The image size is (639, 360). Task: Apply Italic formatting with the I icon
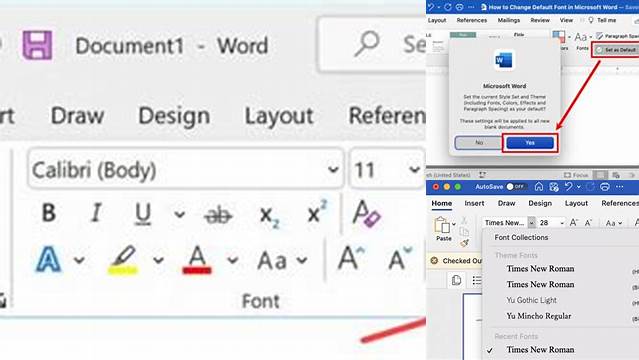click(97, 213)
